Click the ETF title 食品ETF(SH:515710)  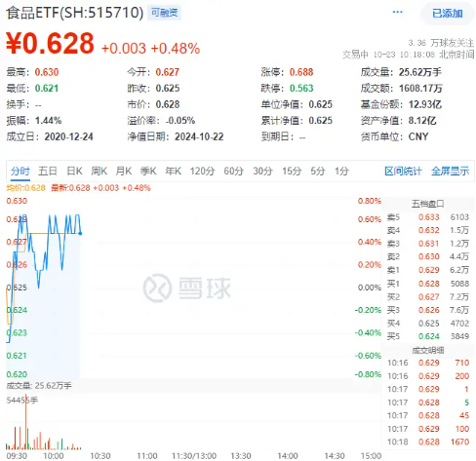tap(75, 13)
